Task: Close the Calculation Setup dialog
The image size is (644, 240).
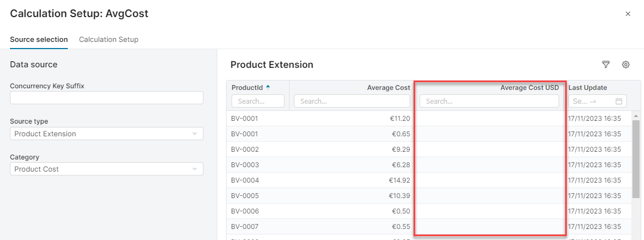Action: click(627, 14)
